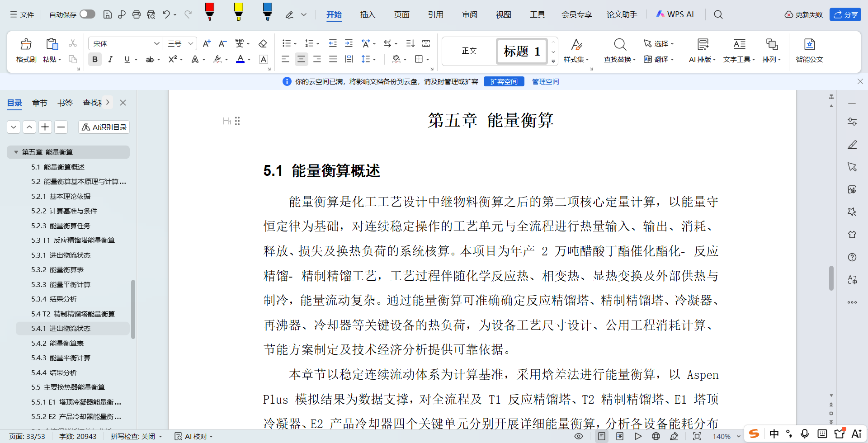This screenshot has height=443, width=868.
Task: Click the decrease indent icon
Action: [x=333, y=43]
